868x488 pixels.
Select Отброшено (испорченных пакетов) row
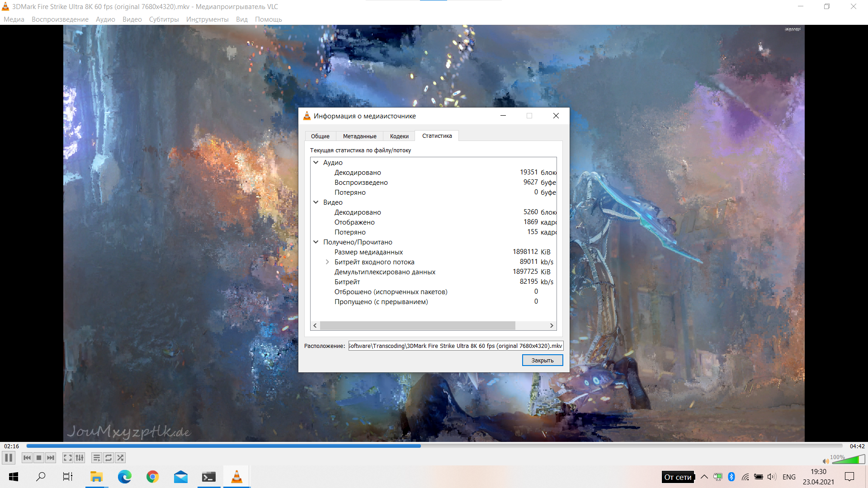434,292
